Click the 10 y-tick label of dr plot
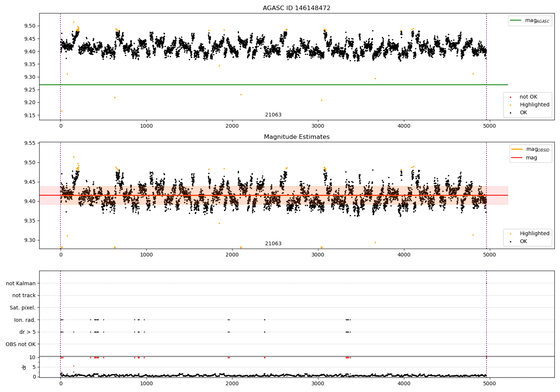 (32, 358)
